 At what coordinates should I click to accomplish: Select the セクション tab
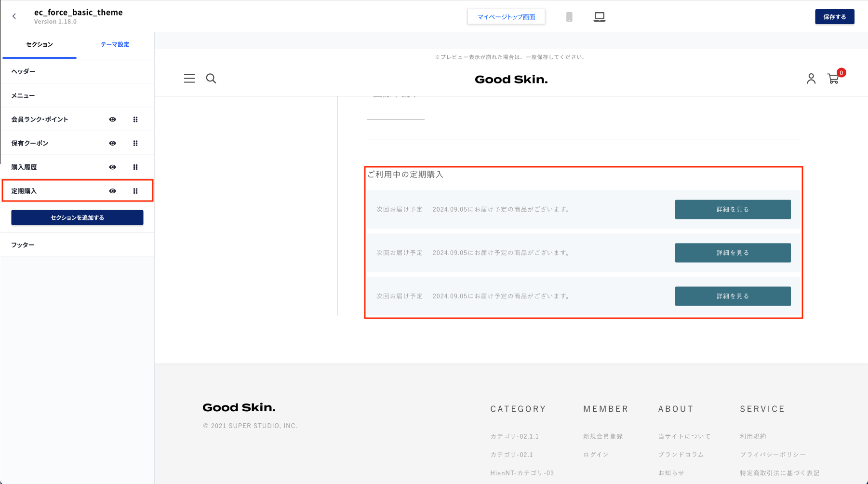point(40,44)
